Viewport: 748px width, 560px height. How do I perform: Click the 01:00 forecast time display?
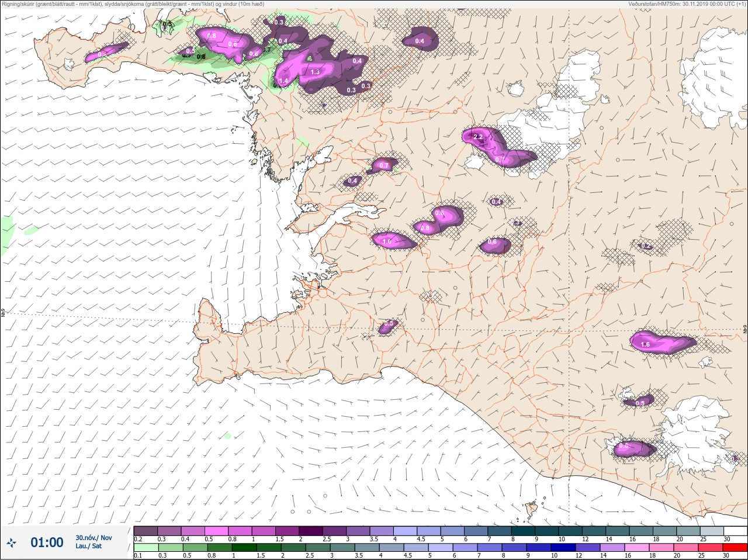47,542
